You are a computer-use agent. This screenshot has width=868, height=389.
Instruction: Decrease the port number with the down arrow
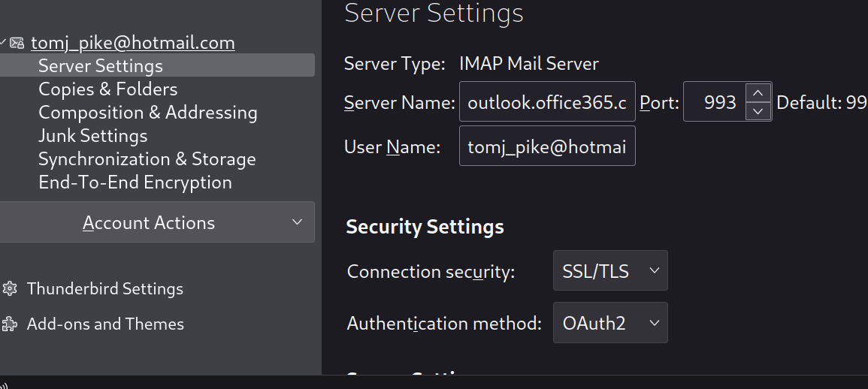pyautogui.click(x=758, y=111)
